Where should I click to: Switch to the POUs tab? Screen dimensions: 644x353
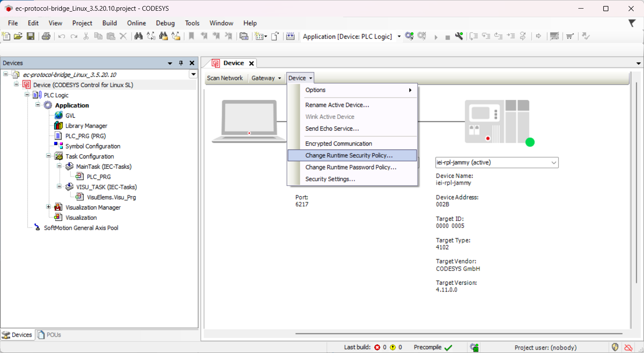pos(49,335)
